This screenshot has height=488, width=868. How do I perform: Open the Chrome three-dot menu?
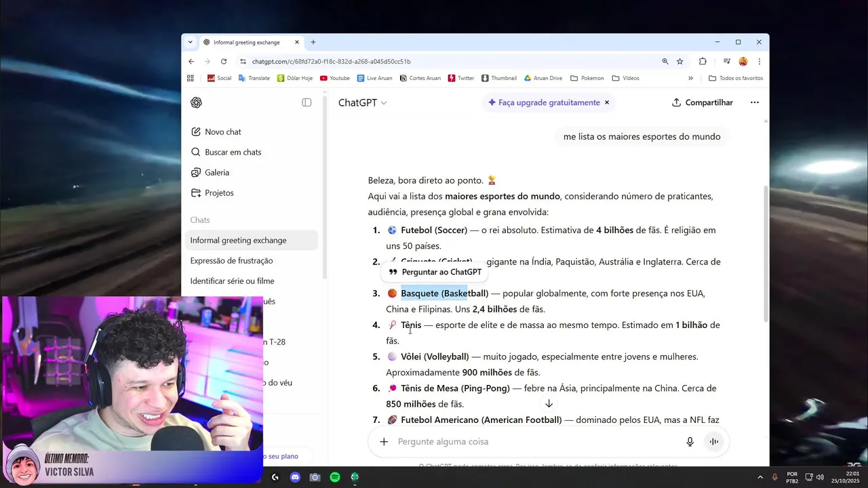pyautogui.click(x=759, y=61)
